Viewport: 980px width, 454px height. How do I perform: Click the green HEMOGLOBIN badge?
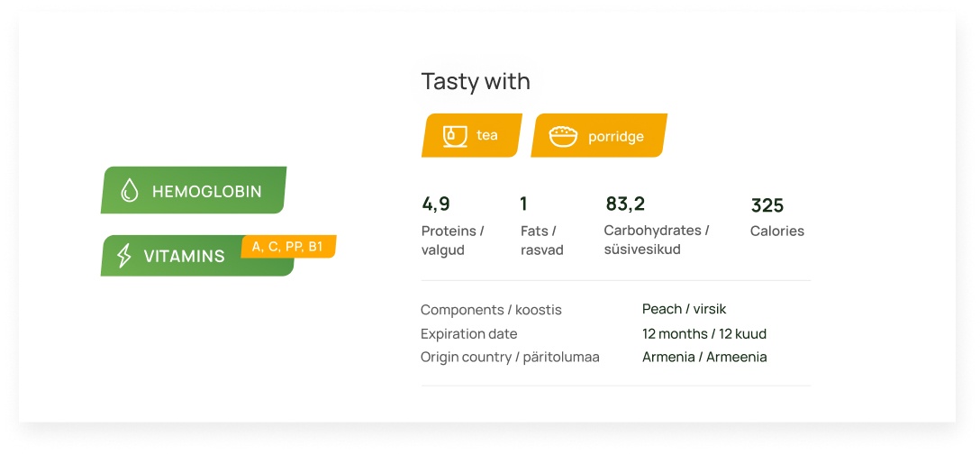[193, 190]
